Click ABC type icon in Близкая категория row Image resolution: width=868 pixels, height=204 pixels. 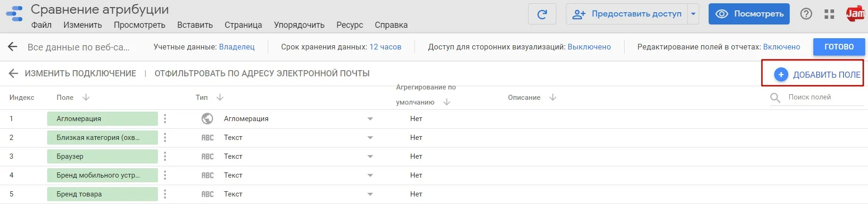(207, 138)
